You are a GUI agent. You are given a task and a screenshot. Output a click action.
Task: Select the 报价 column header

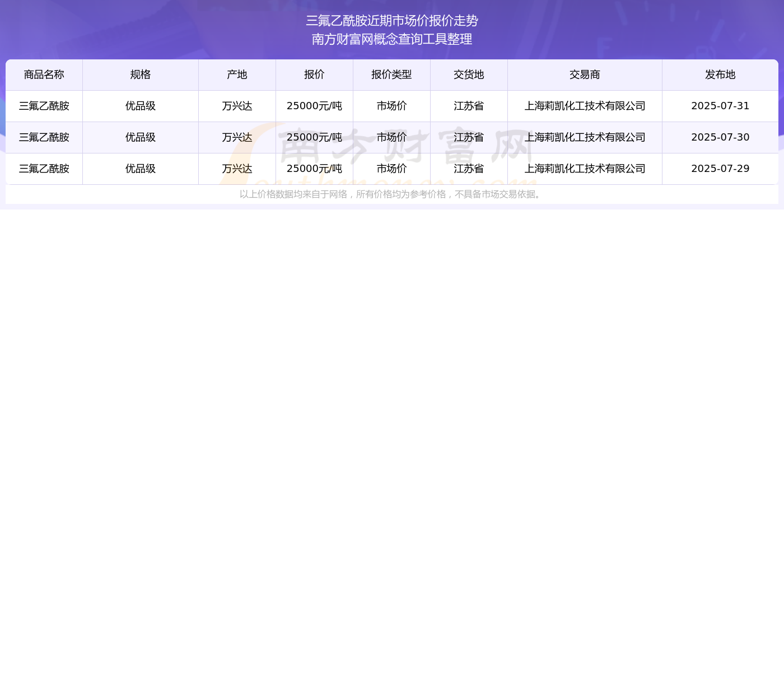(314, 75)
